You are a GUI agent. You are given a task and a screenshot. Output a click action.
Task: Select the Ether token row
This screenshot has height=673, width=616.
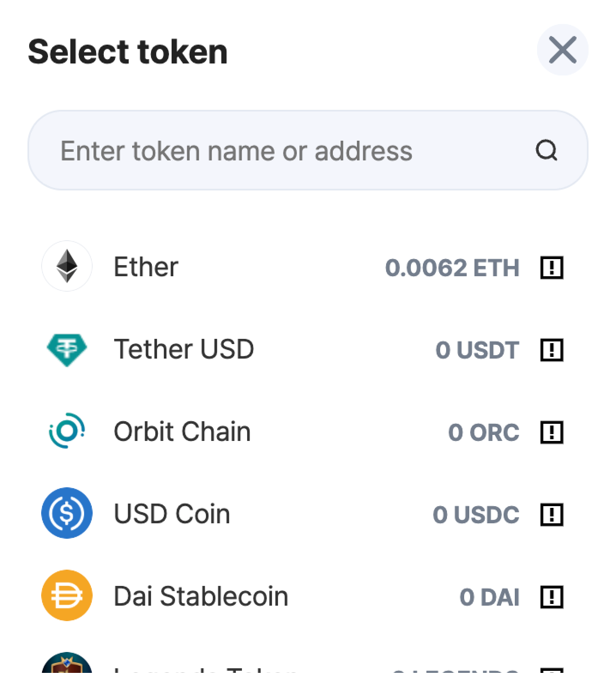pyautogui.click(x=308, y=267)
